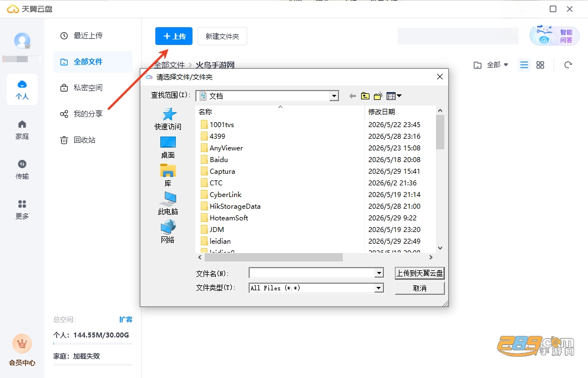Click the horizontal scrollbar in file list
This screenshot has width=588, height=378.
coord(273,257)
